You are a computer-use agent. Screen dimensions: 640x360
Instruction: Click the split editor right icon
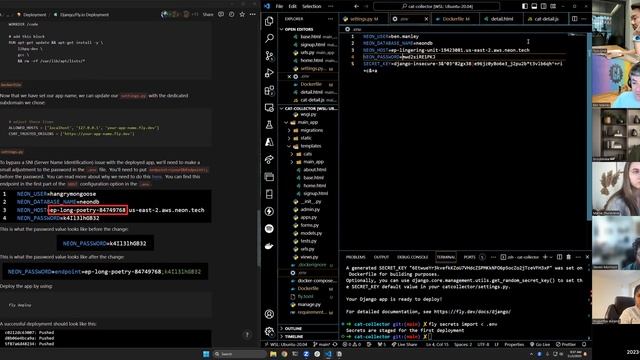click(x=574, y=19)
